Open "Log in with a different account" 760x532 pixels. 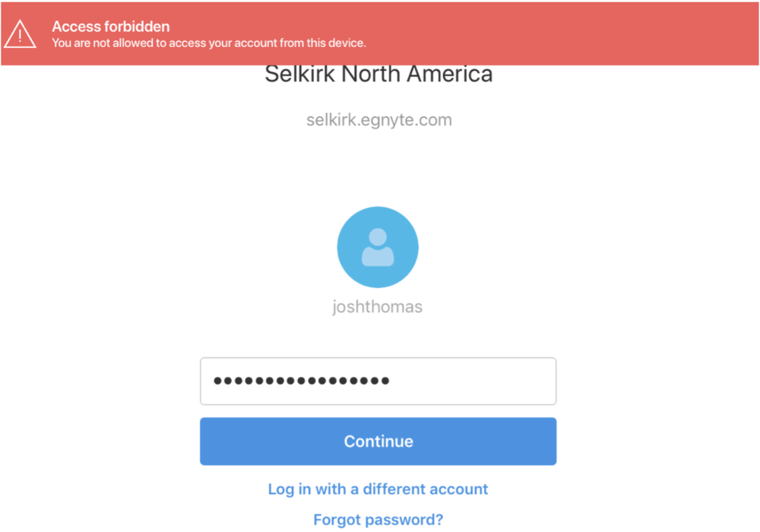click(378, 489)
